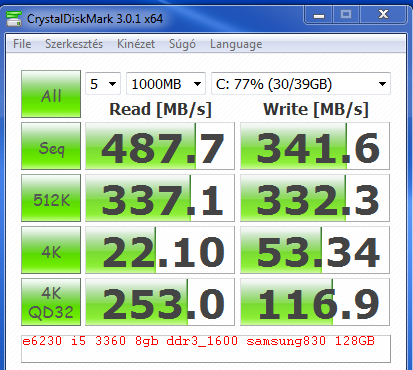Select the Seq write value 341.6
This screenshot has height=370, width=413.
coord(315,146)
